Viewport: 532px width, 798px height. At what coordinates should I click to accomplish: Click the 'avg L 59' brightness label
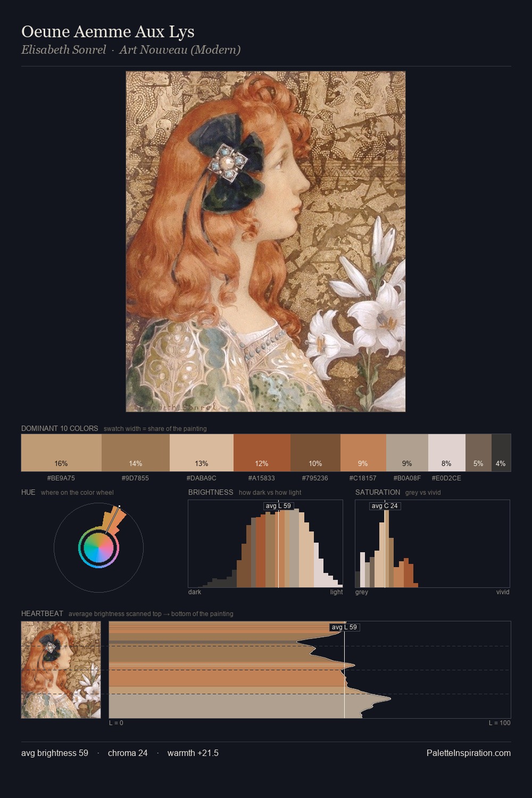(x=278, y=506)
